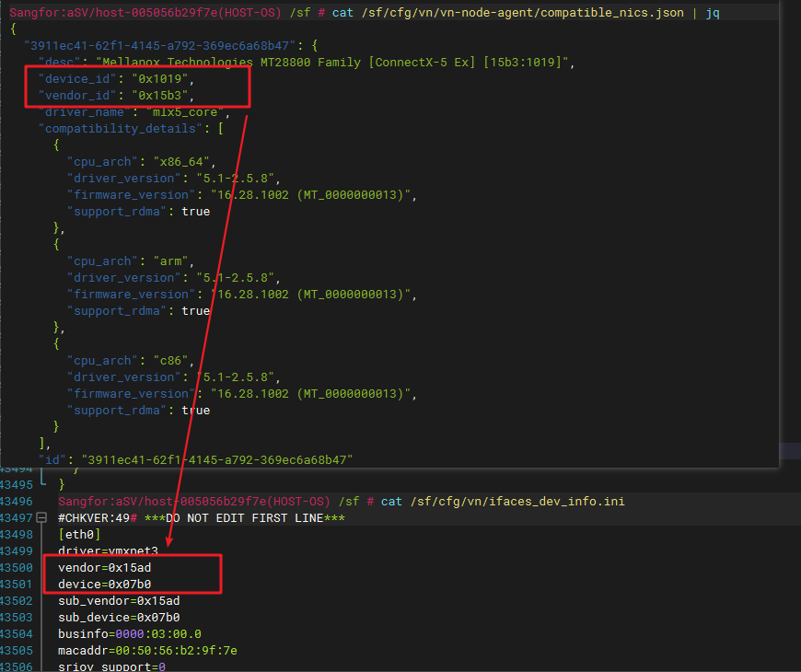
Task: Select line number 43505 in the gutter
Action: (x=17, y=651)
